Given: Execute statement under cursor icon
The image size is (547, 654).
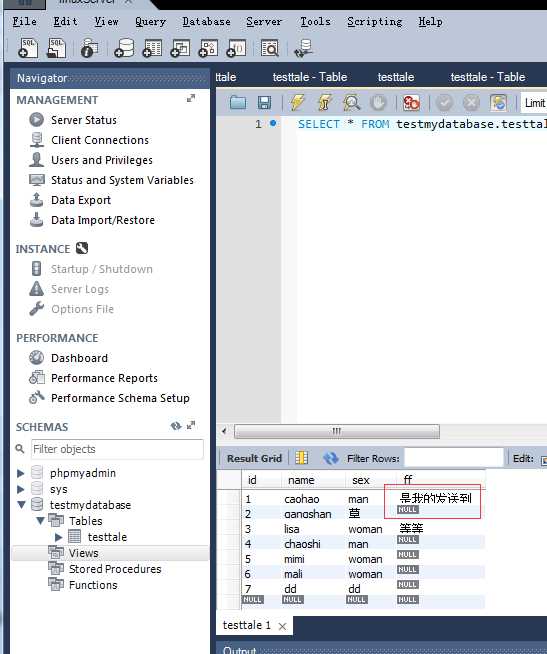Looking at the screenshot, I should [x=325, y=102].
